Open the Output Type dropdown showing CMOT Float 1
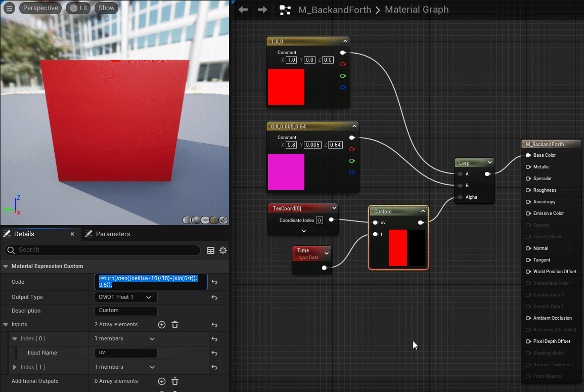The image size is (584, 392). 125,297
